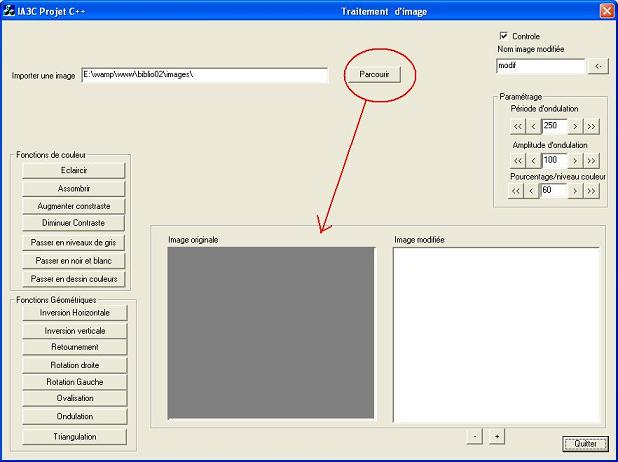Click < under Amplitude d'ondulation

[533, 161]
